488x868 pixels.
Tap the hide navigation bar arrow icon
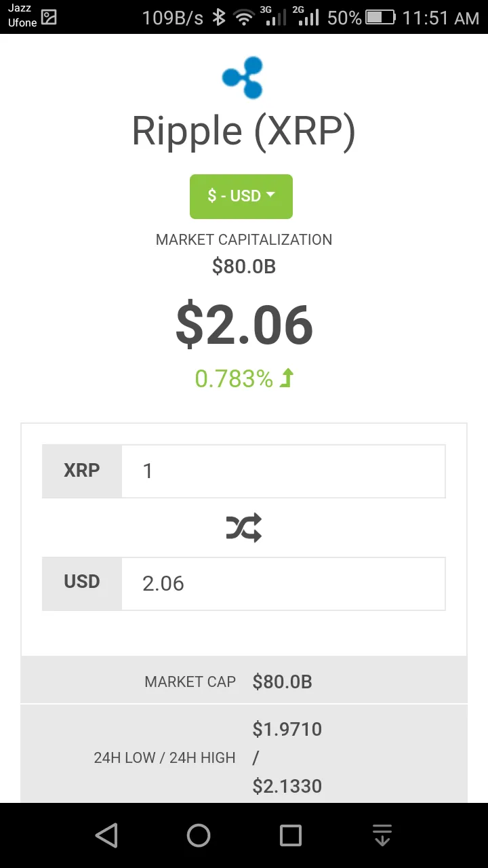click(382, 835)
